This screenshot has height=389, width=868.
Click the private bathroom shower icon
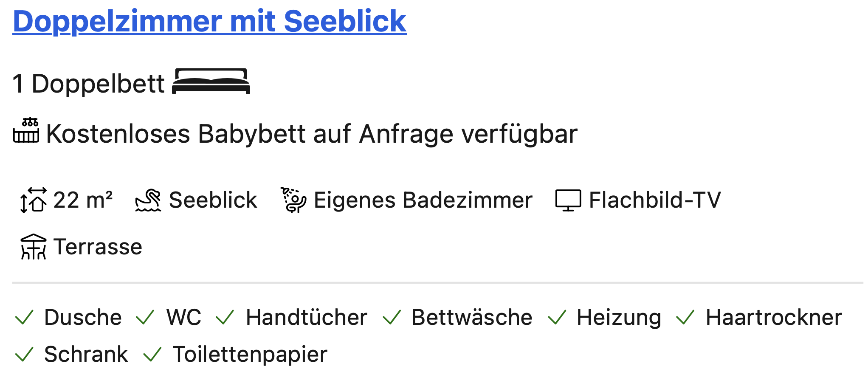[293, 200]
